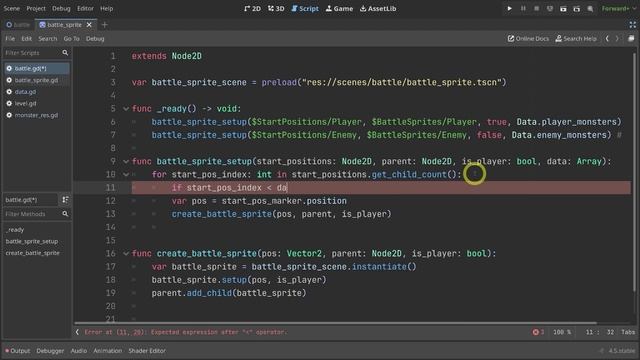Go to next edited script arrow

click(617, 39)
